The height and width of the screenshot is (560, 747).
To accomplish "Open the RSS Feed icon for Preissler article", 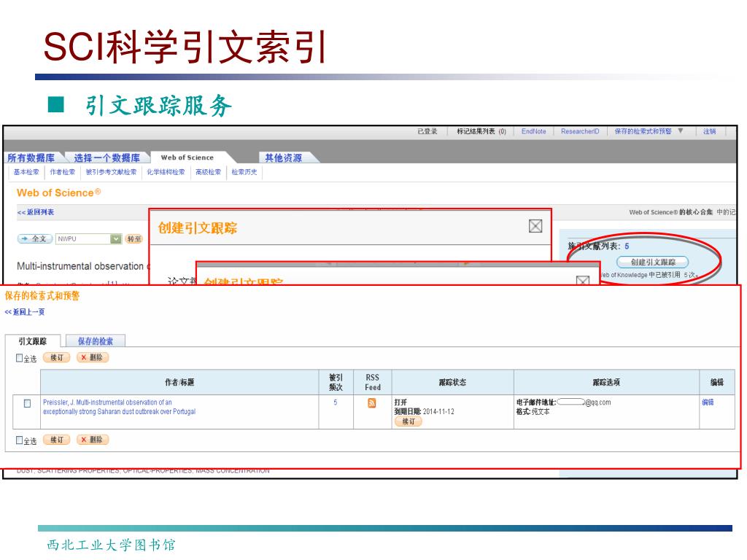I will (x=371, y=402).
